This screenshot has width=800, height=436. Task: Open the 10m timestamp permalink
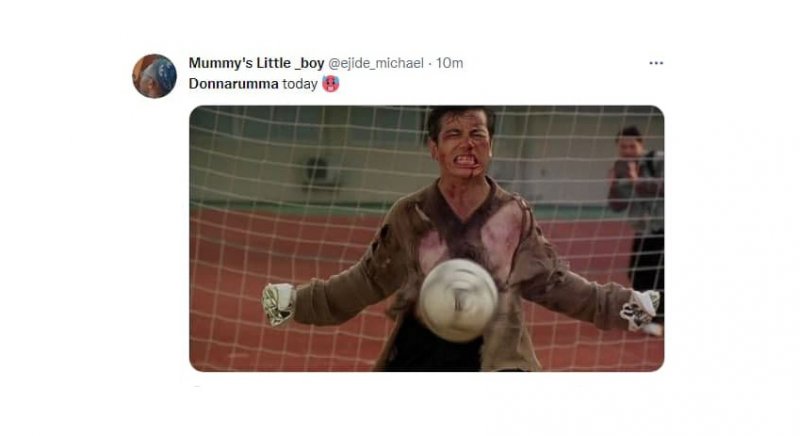pyautogui.click(x=449, y=63)
